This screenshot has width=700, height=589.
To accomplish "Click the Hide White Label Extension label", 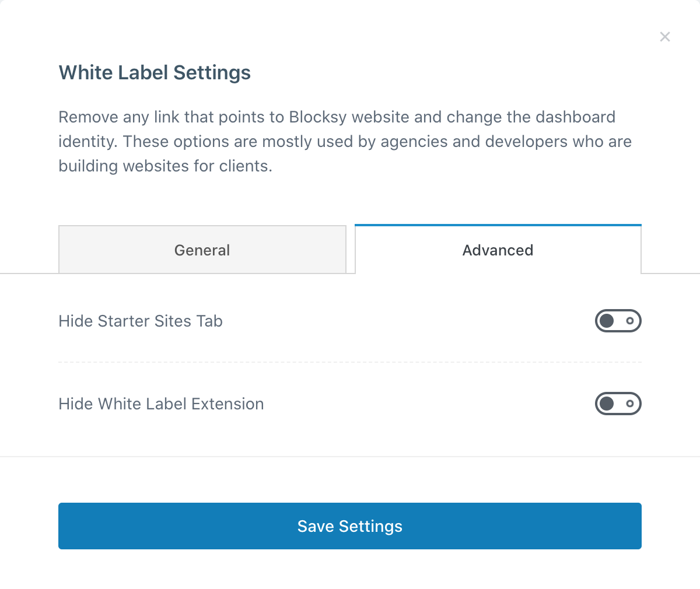I will coord(161,404).
